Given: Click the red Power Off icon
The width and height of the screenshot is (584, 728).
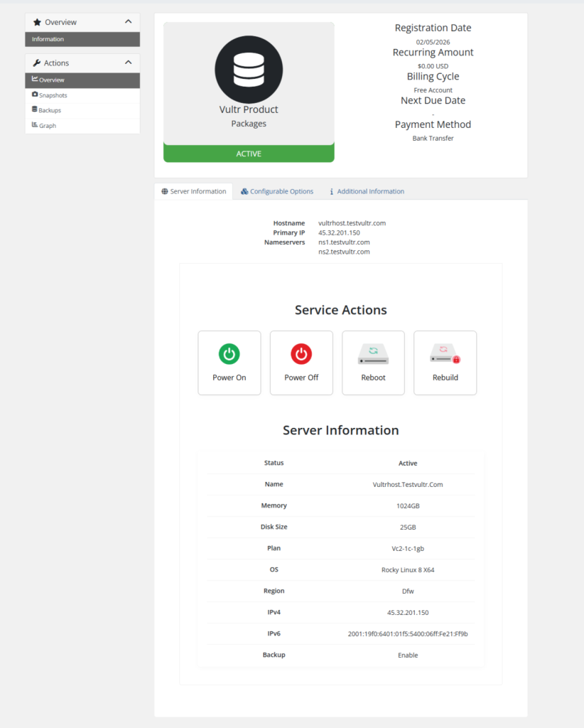Looking at the screenshot, I should [301, 354].
